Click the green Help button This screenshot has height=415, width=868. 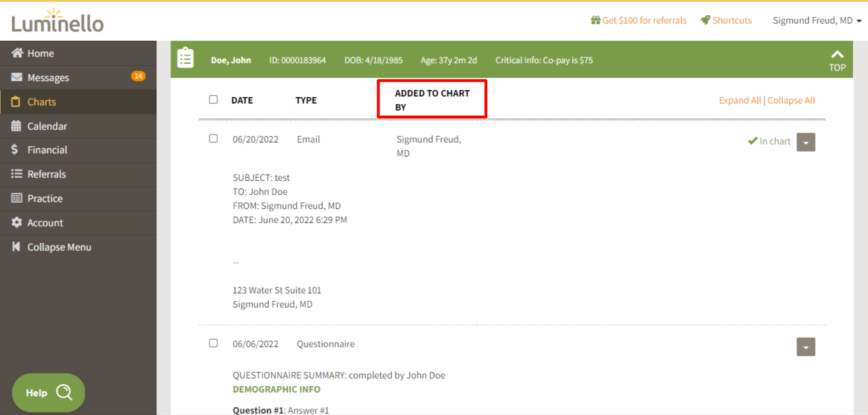coord(49,393)
